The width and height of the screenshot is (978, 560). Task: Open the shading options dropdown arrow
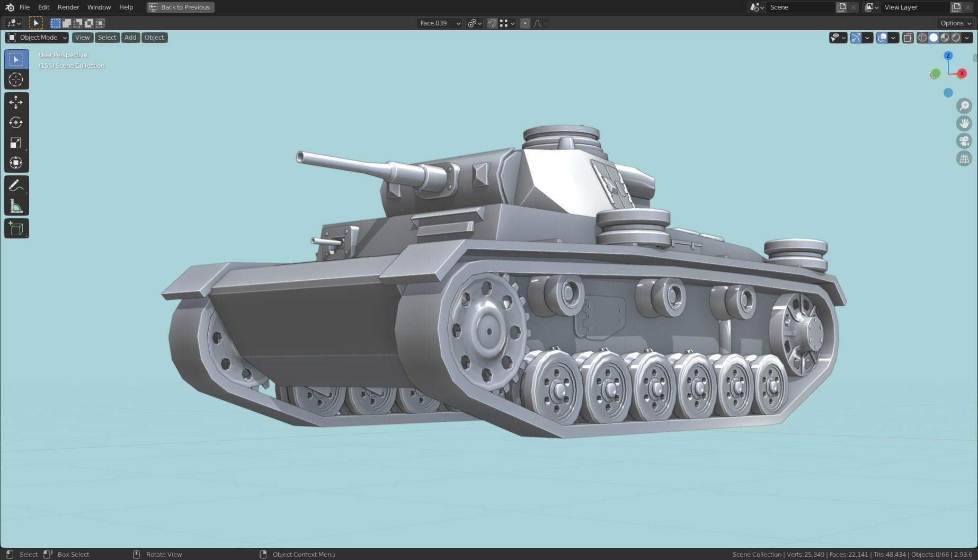click(x=967, y=37)
